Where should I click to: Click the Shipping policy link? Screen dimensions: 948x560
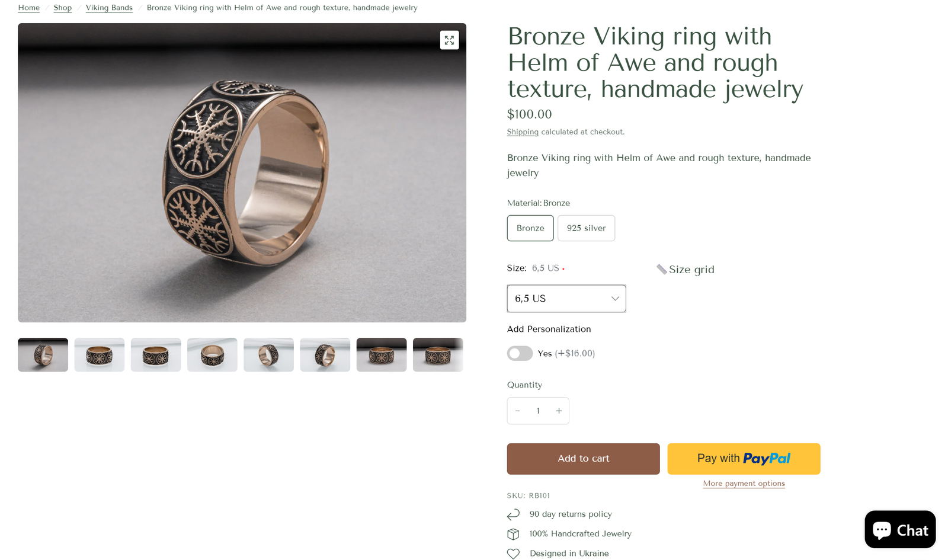point(523,132)
